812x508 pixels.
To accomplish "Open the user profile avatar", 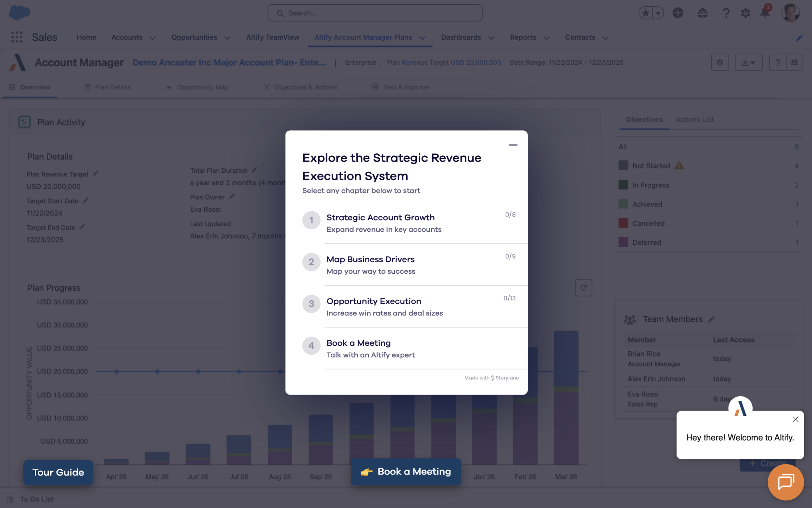I will pyautogui.click(x=791, y=13).
